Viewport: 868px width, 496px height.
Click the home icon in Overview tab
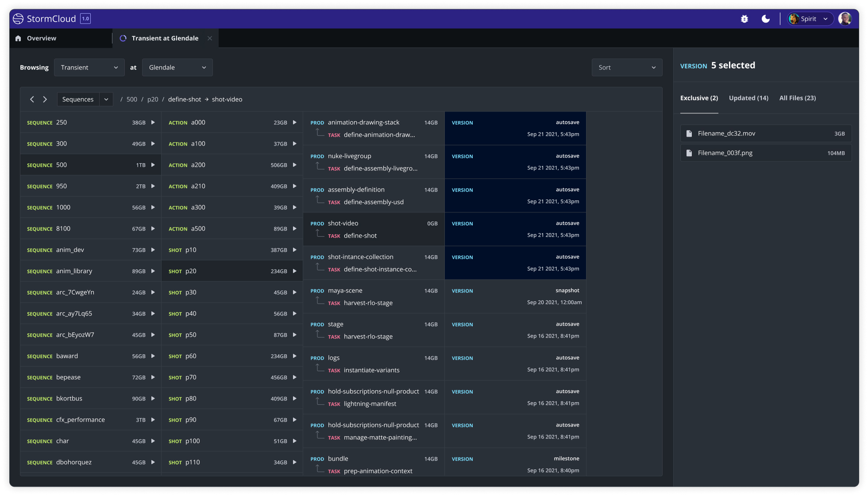point(18,38)
